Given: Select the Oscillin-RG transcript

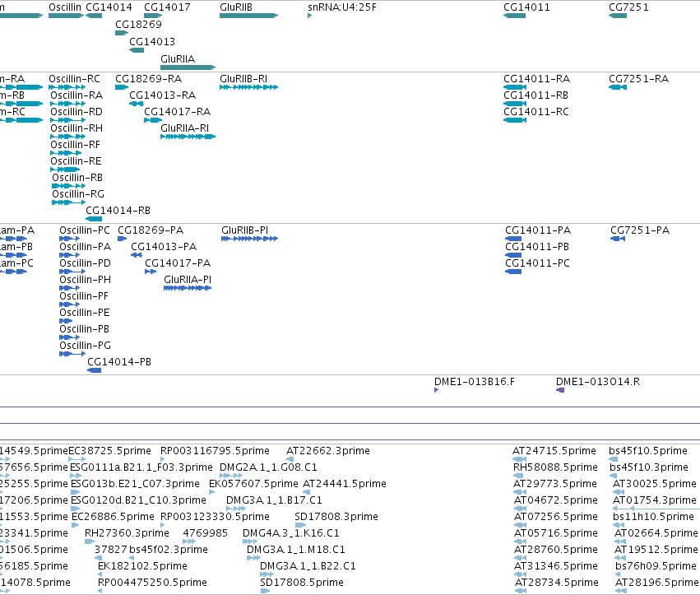Looking at the screenshot, I should click(78, 194).
